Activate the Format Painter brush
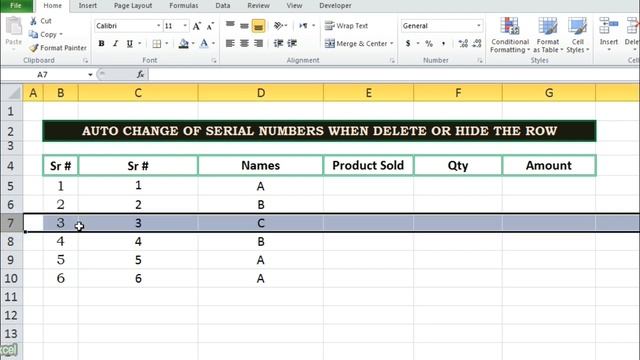This screenshot has width=640, height=360. 33,48
